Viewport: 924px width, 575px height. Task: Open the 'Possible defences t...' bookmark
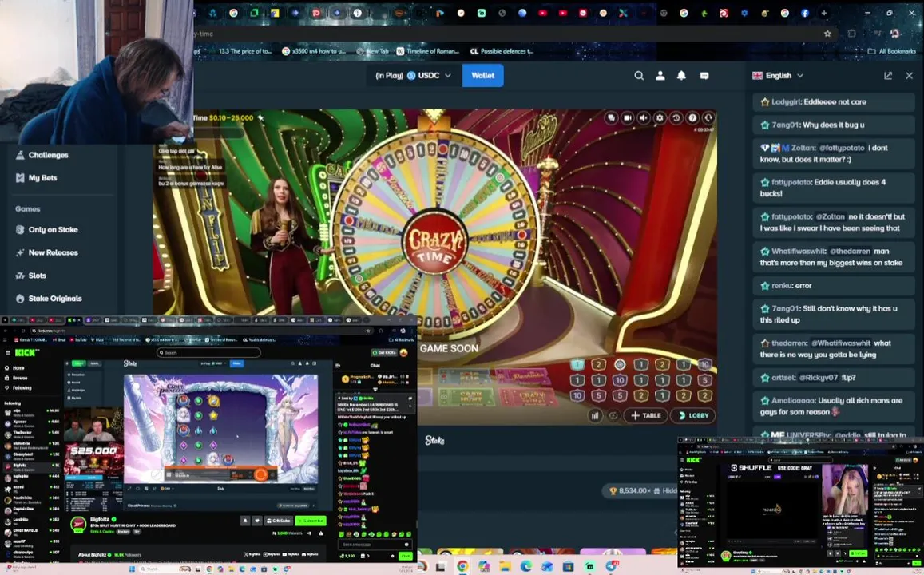502,51
